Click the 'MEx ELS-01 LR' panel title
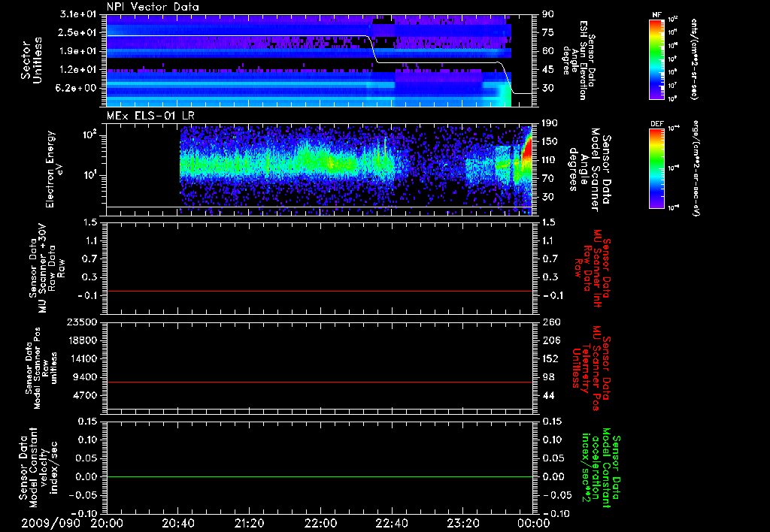 point(150,116)
